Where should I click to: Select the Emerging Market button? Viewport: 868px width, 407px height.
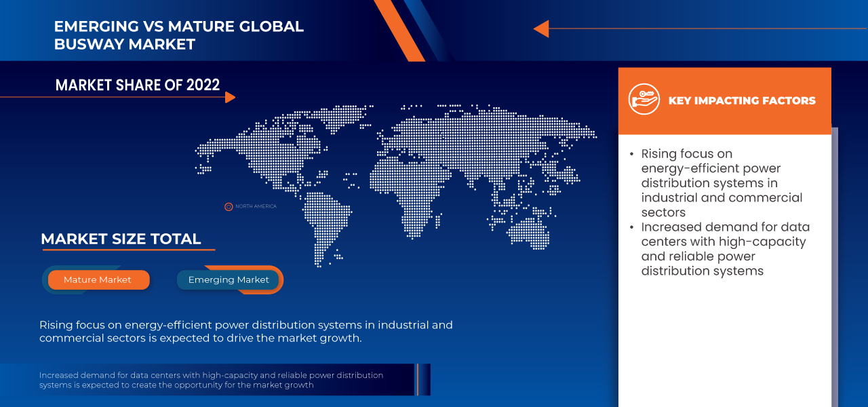click(229, 279)
